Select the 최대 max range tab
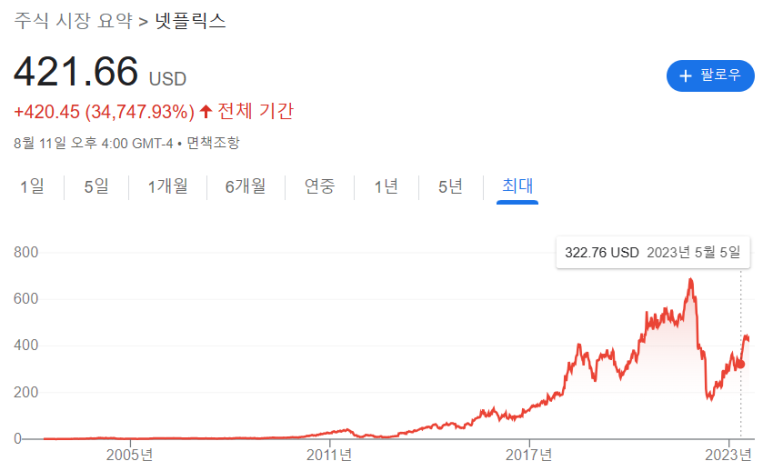The image size is (773, 471). pos(517,186)
